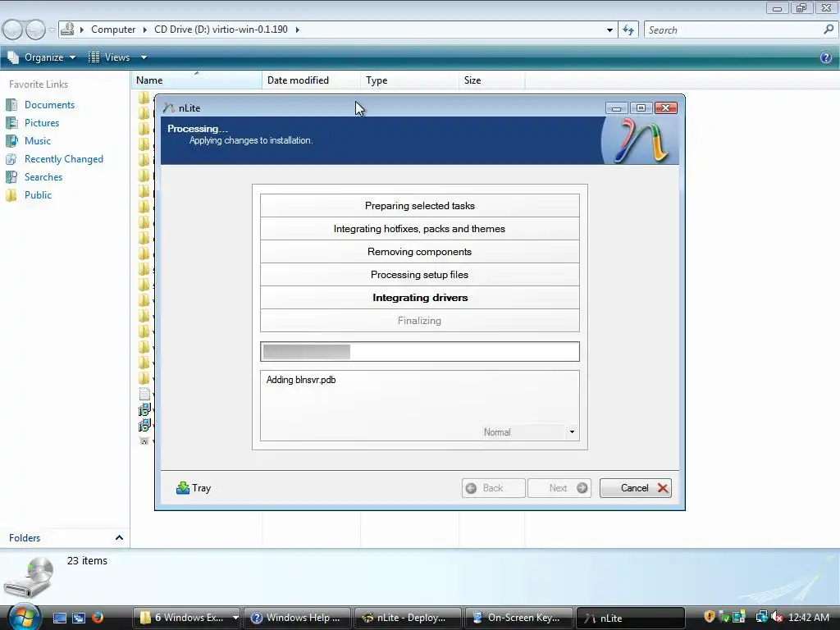This screenshot has height=630, width=840.
Task: Cancel the nLite processing
Action: click(636, 488)
